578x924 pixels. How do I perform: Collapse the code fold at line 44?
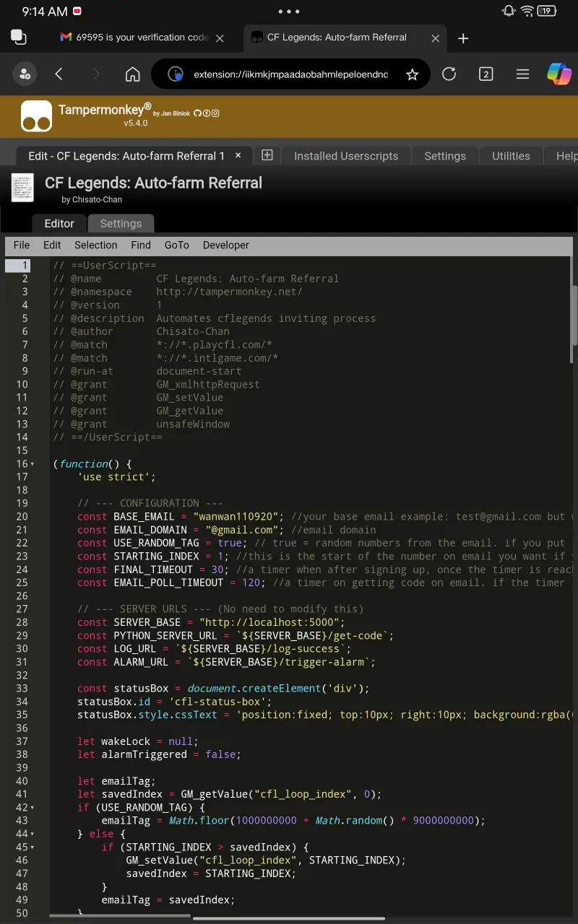point(33,834)
